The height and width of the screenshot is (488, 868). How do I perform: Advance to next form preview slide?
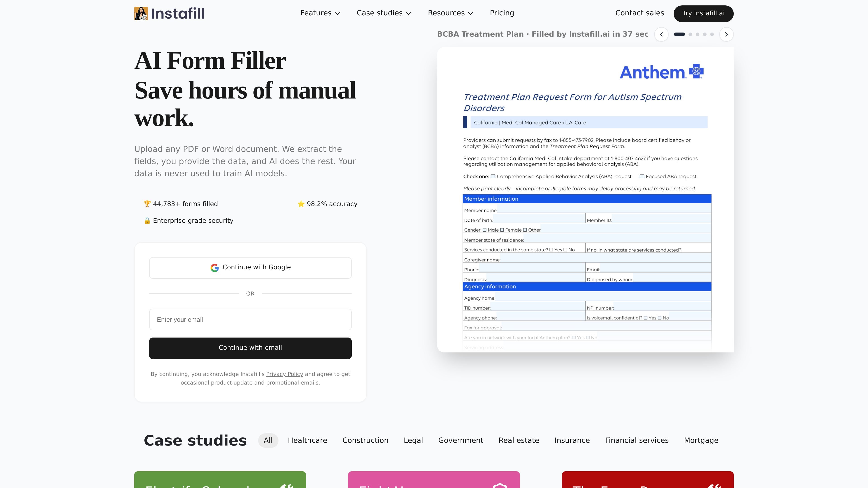[x=726, y=34]
